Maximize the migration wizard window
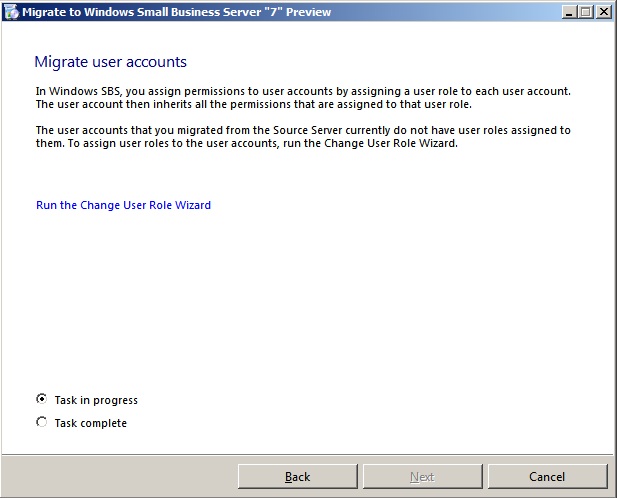This screenshot has height=498, width=617. tap(585, 12)
